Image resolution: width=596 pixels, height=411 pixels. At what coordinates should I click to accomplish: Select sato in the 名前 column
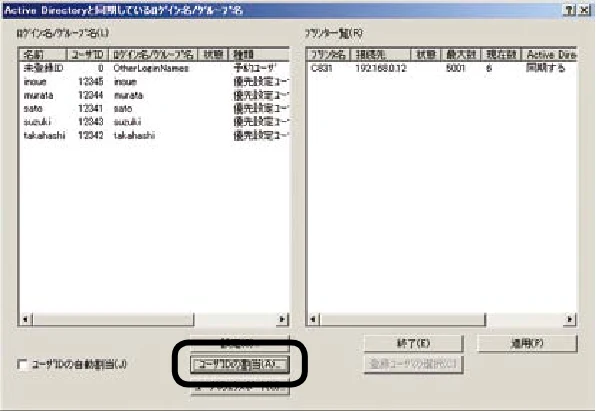pyautogui.click(x=33, y=108)
